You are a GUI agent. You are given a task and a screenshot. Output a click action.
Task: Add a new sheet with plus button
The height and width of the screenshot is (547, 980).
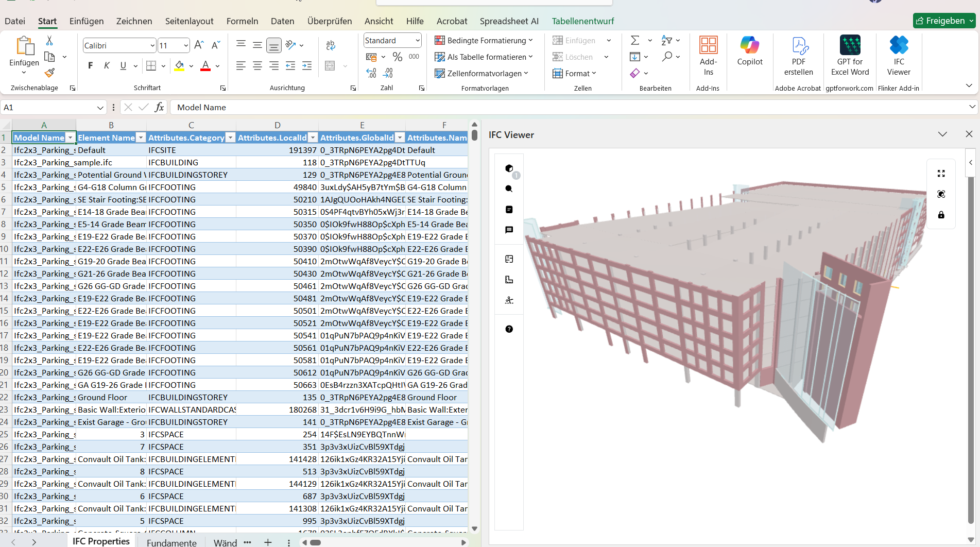(268, 542)
